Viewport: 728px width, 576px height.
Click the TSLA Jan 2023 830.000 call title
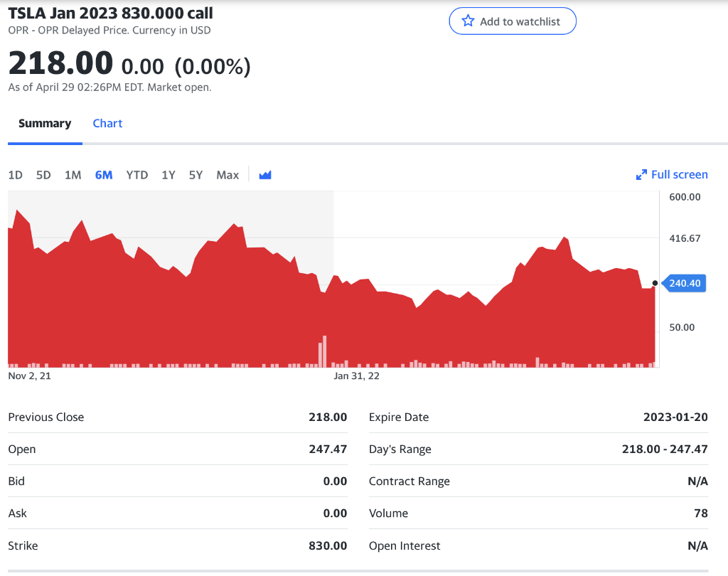point(110,13)
